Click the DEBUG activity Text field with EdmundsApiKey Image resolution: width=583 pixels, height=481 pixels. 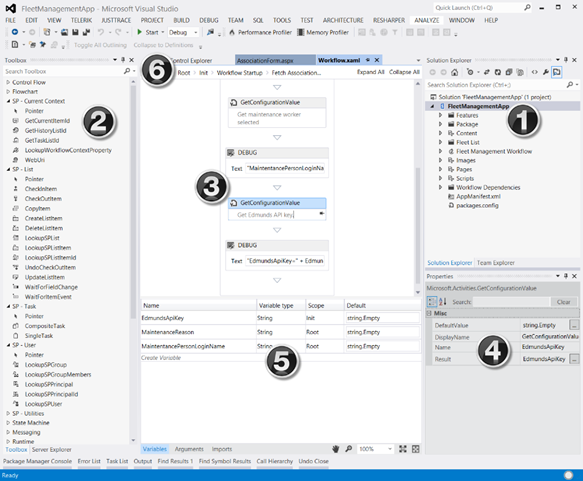[285, 261]
